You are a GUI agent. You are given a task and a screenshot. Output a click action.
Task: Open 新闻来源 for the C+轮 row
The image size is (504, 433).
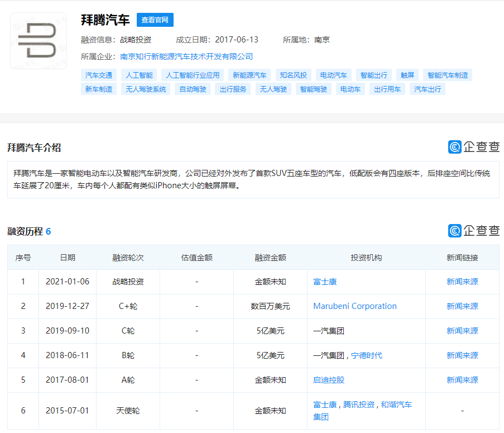point(462,306)
